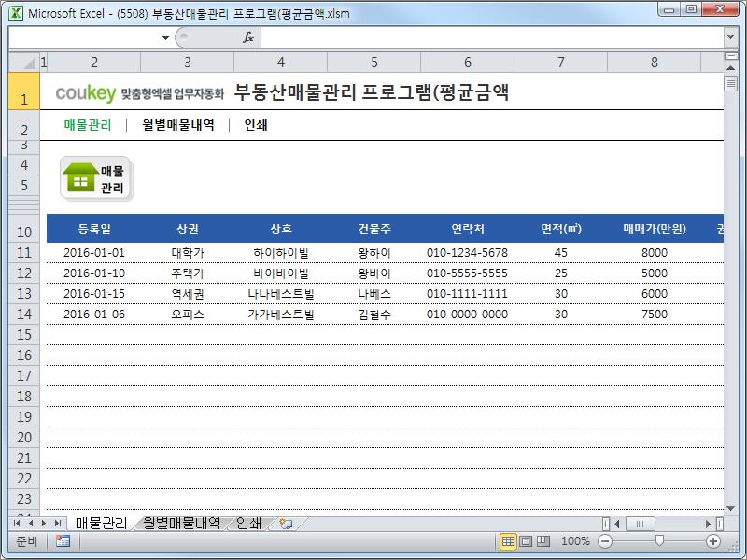747x560 pixels.
Task: Select the cell 2016-01-01
Action: [x=94, y=253]
